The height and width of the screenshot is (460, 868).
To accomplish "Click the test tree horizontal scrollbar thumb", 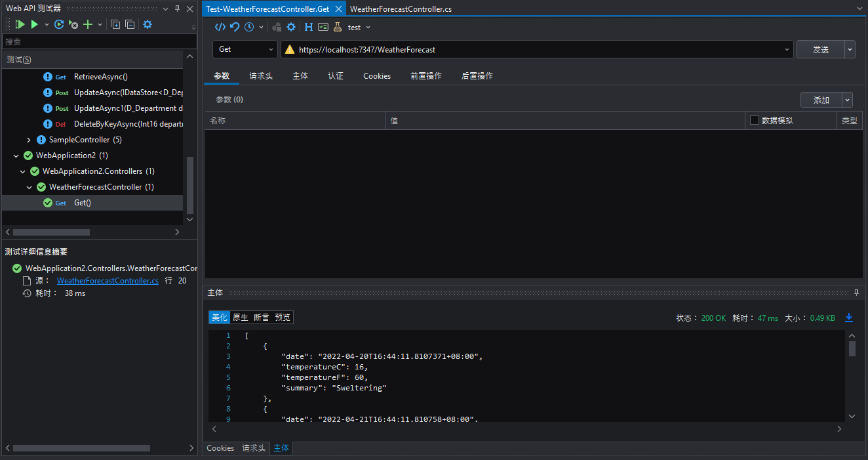I will [51, 232].
